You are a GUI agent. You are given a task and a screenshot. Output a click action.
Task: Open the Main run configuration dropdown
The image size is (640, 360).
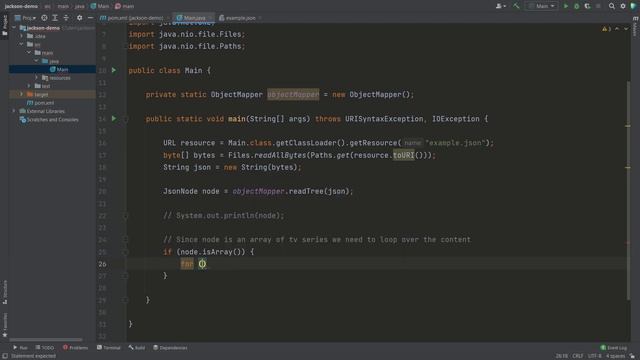tap(542, 6)
